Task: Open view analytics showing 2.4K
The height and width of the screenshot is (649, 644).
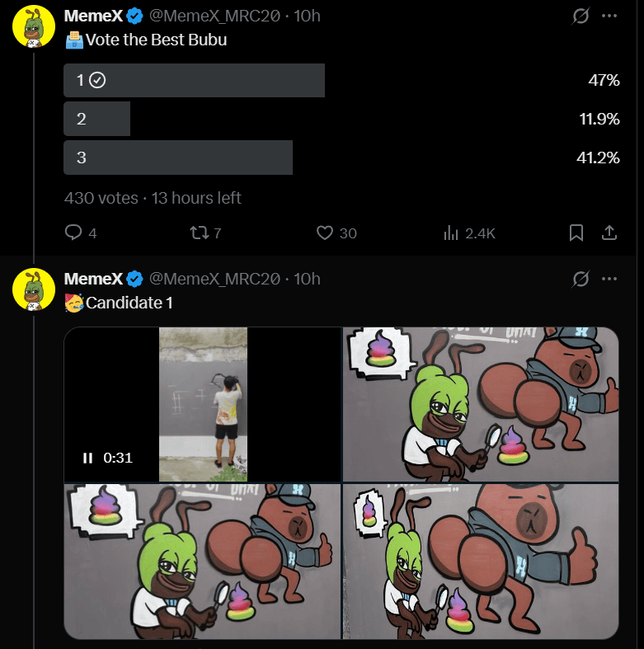Action: pos(451,233)
